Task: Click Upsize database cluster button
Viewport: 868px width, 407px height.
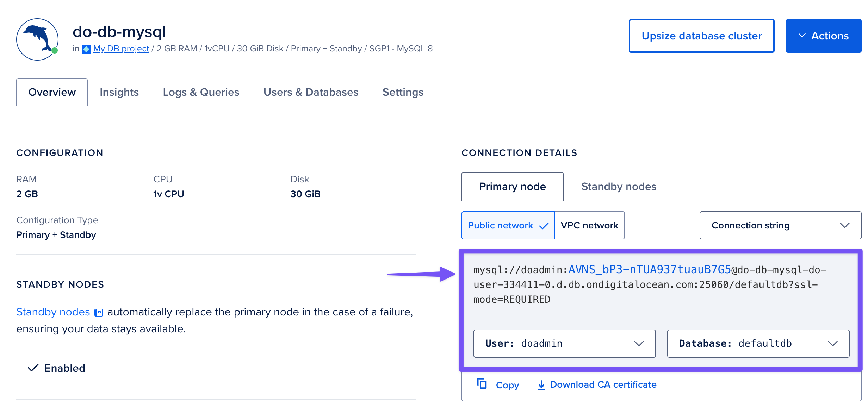Action: pyautogui.click(x=701, y=36)
